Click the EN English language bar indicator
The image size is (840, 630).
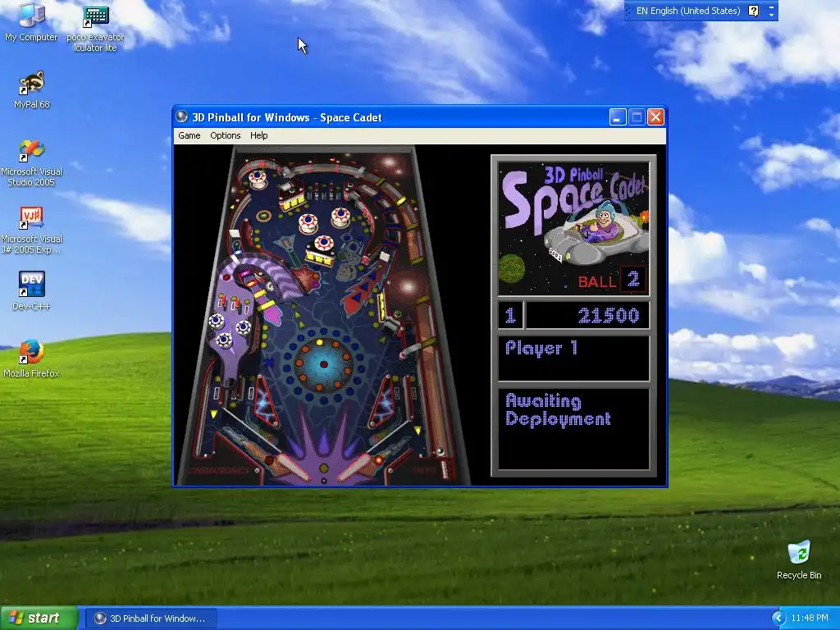[687, 11]
